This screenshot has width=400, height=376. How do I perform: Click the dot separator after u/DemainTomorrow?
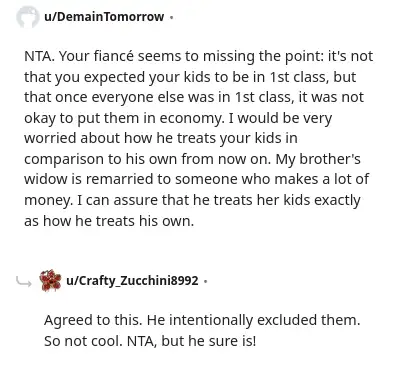coord(171,17)
